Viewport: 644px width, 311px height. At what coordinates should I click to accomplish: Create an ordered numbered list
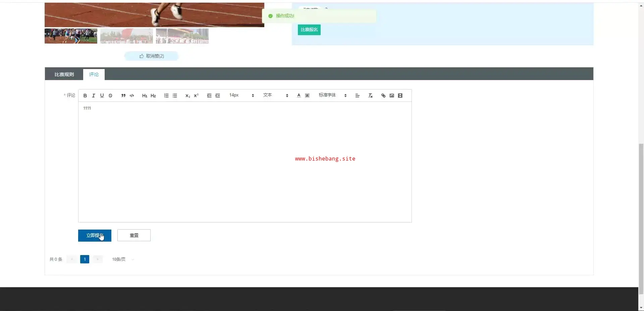(166, 96)
